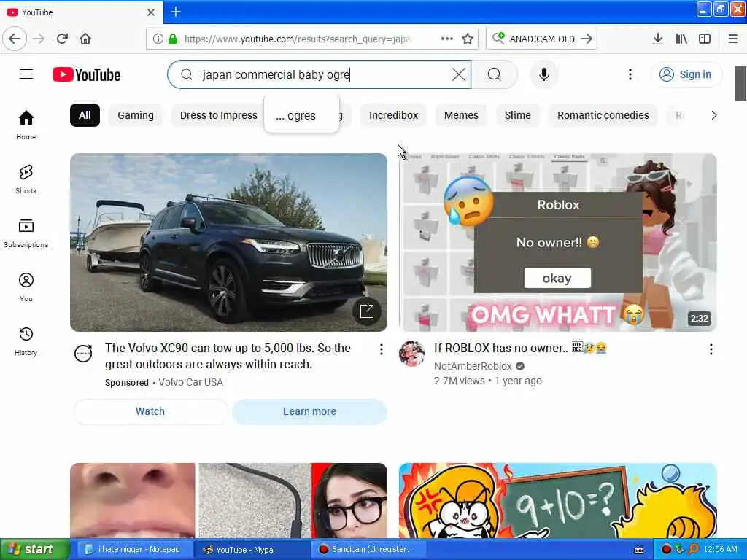Click the magnifier search button

point(495,74)
